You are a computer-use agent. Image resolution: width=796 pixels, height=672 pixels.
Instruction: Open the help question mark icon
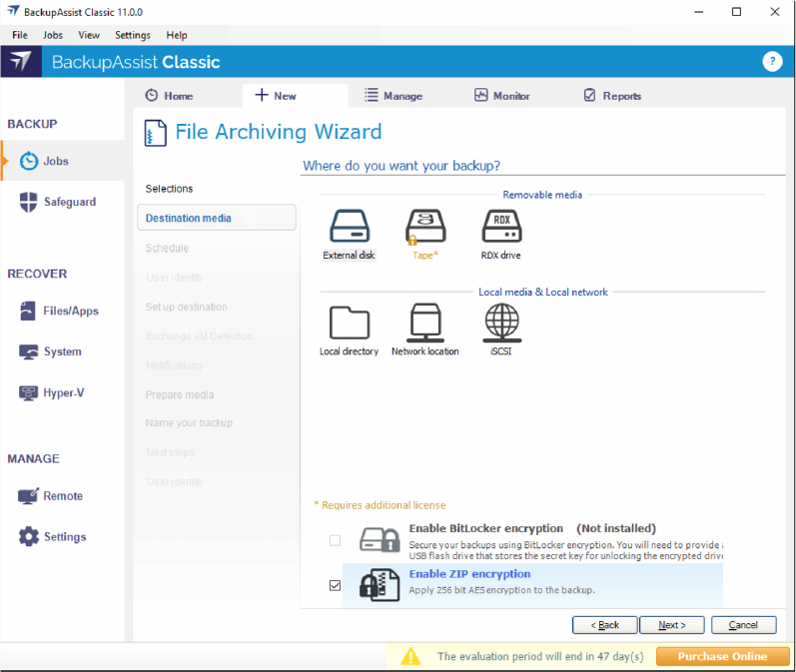(x=772, y=62)
